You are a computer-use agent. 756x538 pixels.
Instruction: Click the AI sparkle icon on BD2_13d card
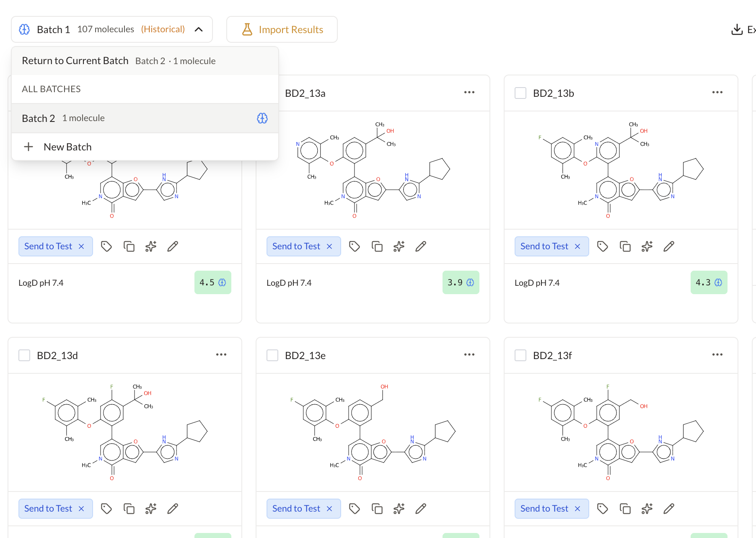coord(151,509)
